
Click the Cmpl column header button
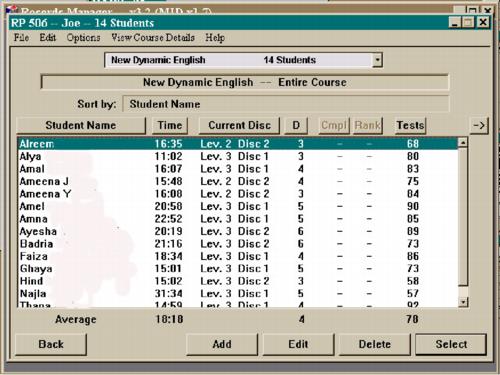point(334,125)
